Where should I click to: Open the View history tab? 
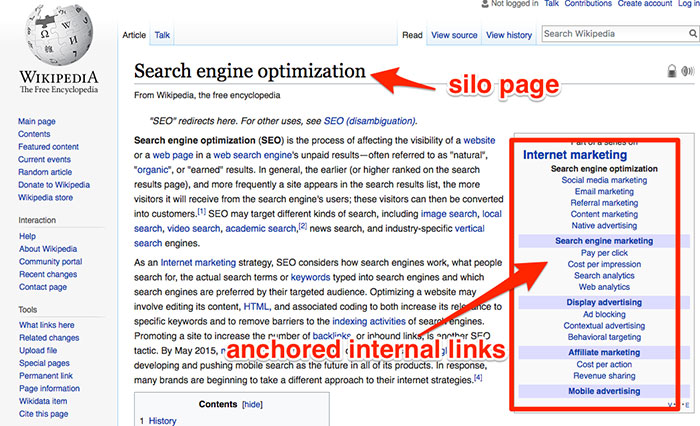pyautogui.click(x=508, y=35)
